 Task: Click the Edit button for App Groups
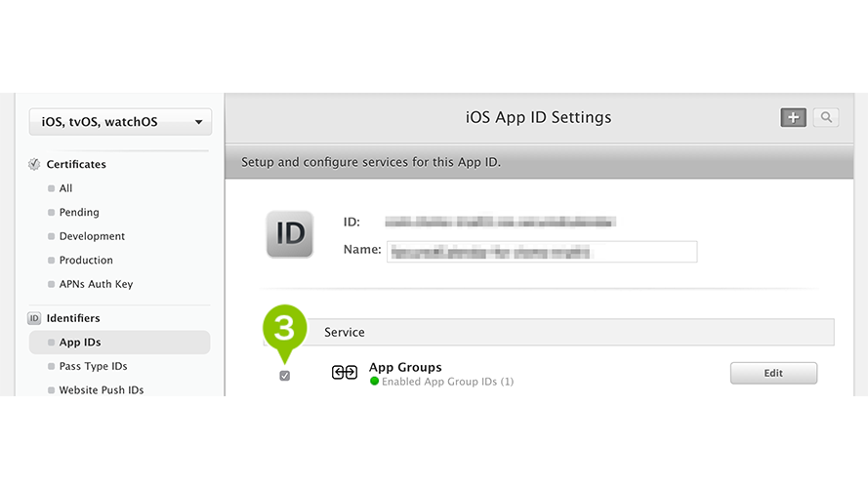(773, 373)
